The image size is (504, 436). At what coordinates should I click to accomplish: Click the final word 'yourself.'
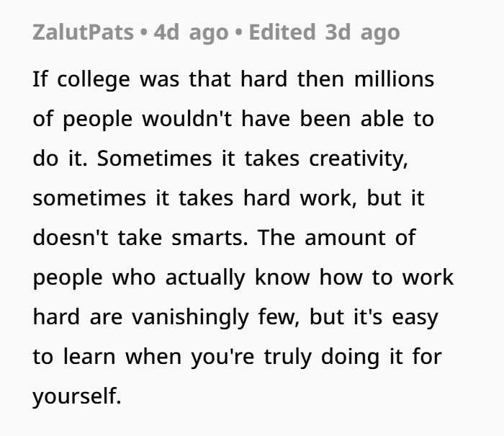click(77, 397)
